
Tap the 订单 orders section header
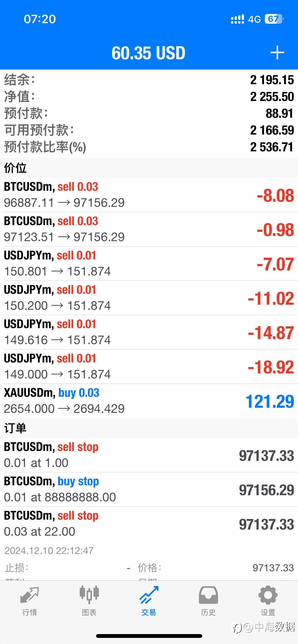149,428
